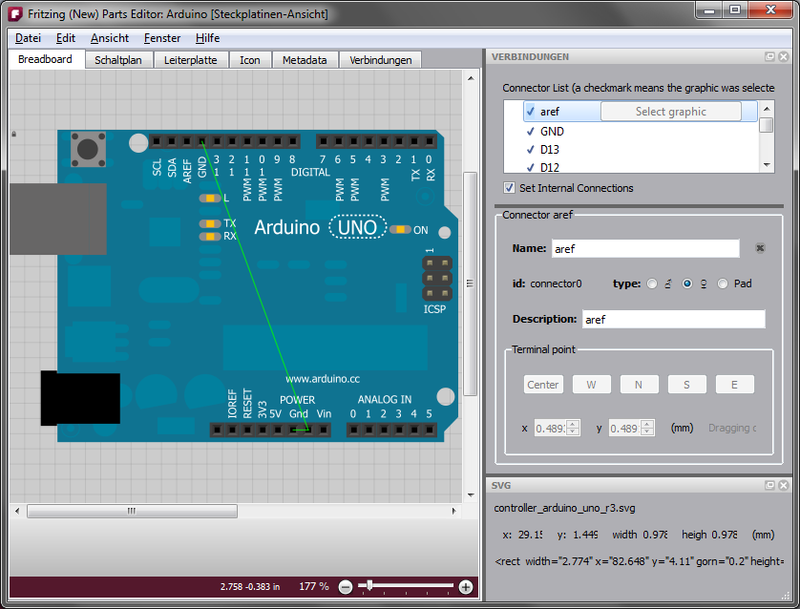The height and width of the screenshot is (609, 800).
Task: Open the Ansicht menu
Action: click(x=109, y=38)
